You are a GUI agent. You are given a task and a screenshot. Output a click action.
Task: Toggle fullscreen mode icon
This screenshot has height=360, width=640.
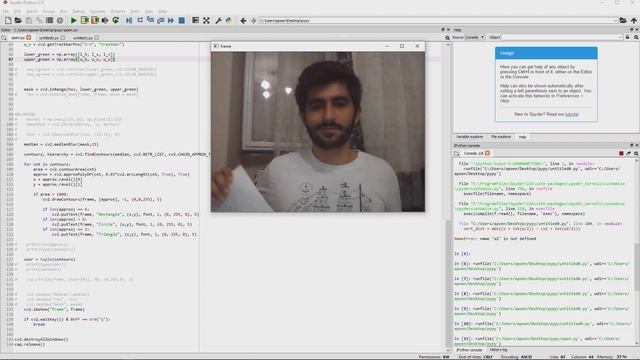point(206,20)
